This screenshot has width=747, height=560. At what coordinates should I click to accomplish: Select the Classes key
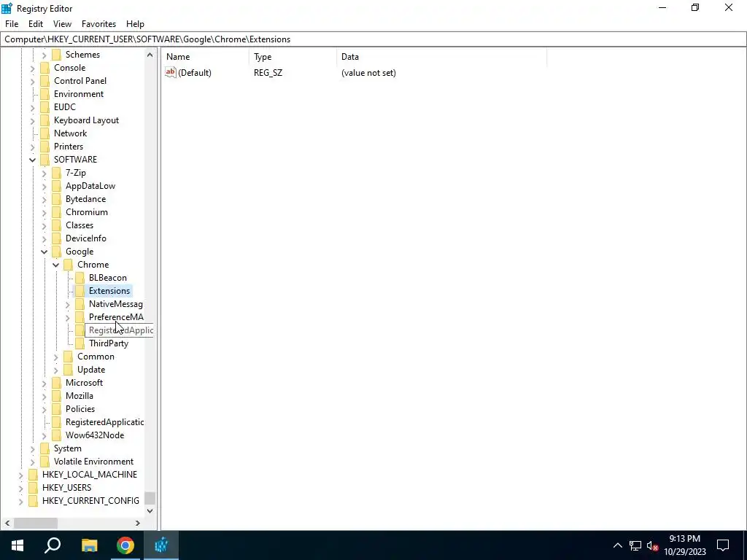point(80,225)
